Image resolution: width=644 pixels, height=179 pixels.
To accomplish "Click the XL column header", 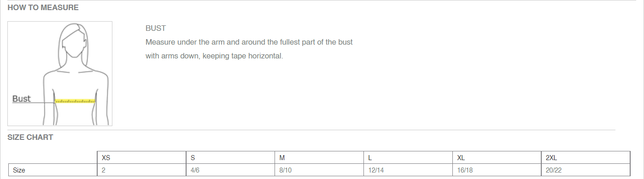I will coord(498,157).
